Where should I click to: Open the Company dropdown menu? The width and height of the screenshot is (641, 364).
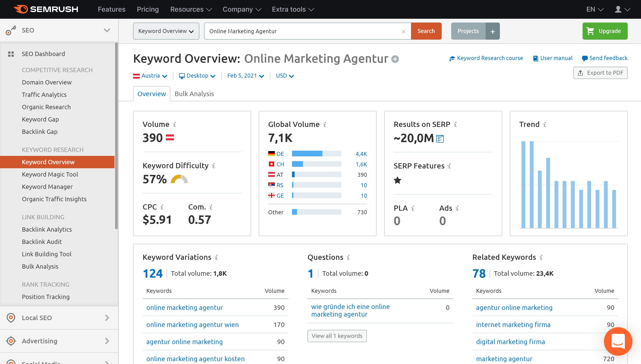[242, 9]
